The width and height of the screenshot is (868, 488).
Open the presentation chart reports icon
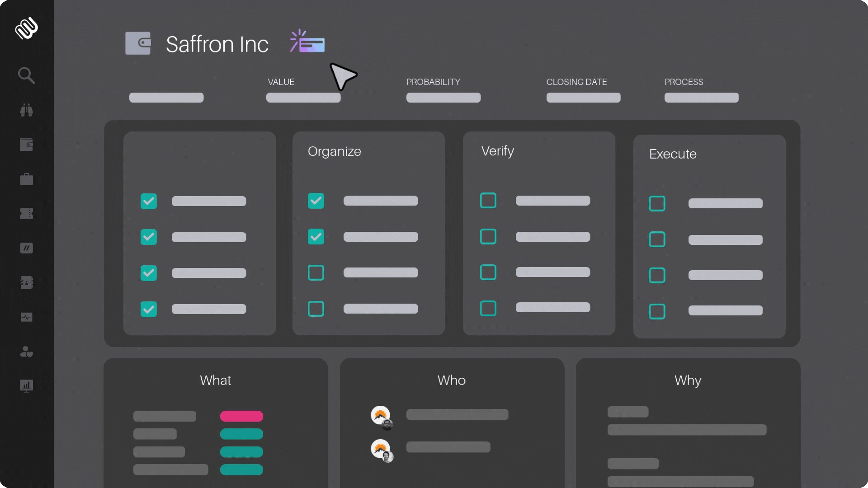coord(26,386)
